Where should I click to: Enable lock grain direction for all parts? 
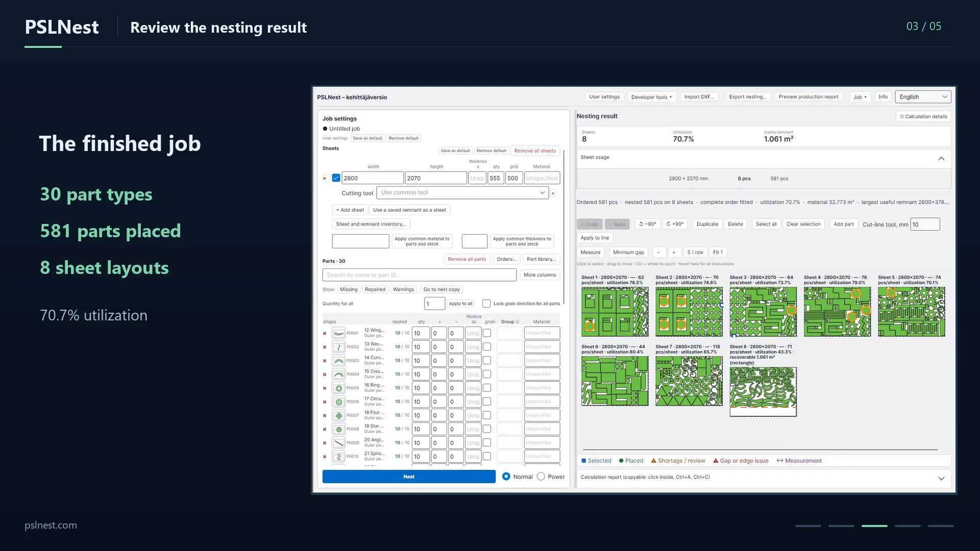pyautogui.click(x=486, y=304)
